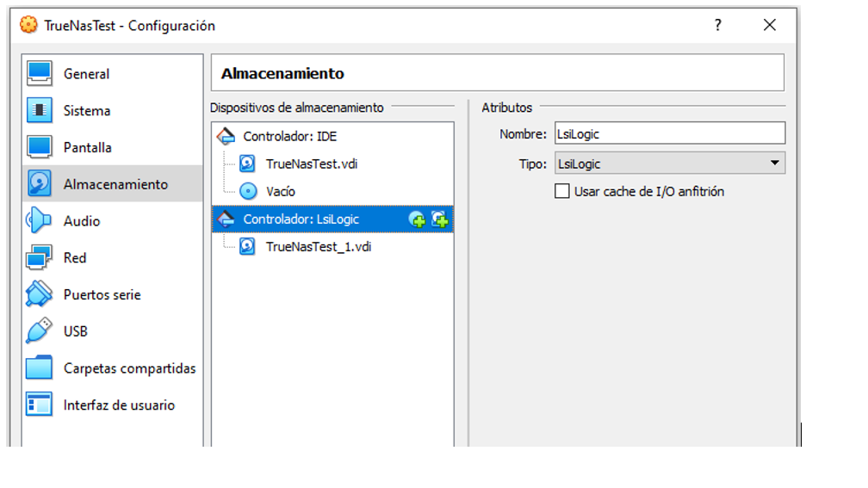868x488 pixels.
Task: Click the hard disk icon beside TrueNasTest_1.vdi
Action: point(247,247)
